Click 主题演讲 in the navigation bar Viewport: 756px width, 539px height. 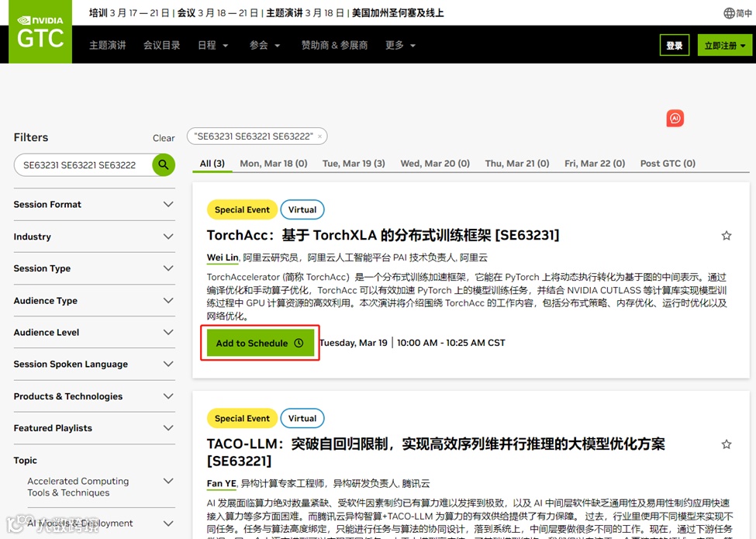tap(108, 45)
